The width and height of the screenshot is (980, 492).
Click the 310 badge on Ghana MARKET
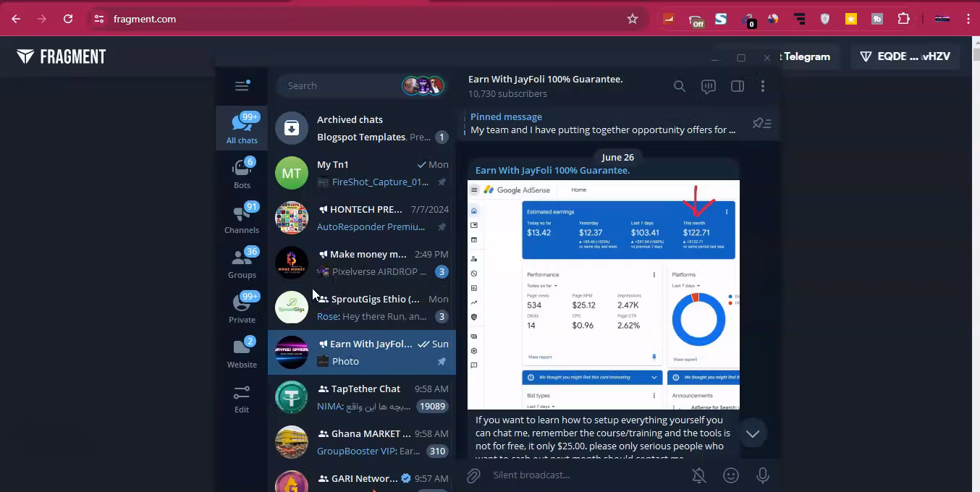click(437, 451)
